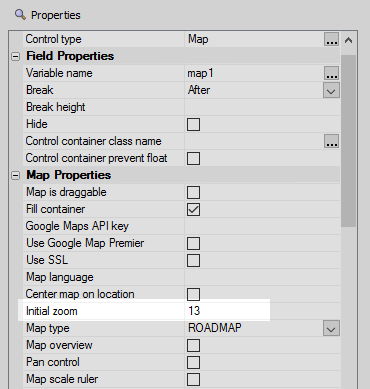Select the Map language property label

(60, 277)
